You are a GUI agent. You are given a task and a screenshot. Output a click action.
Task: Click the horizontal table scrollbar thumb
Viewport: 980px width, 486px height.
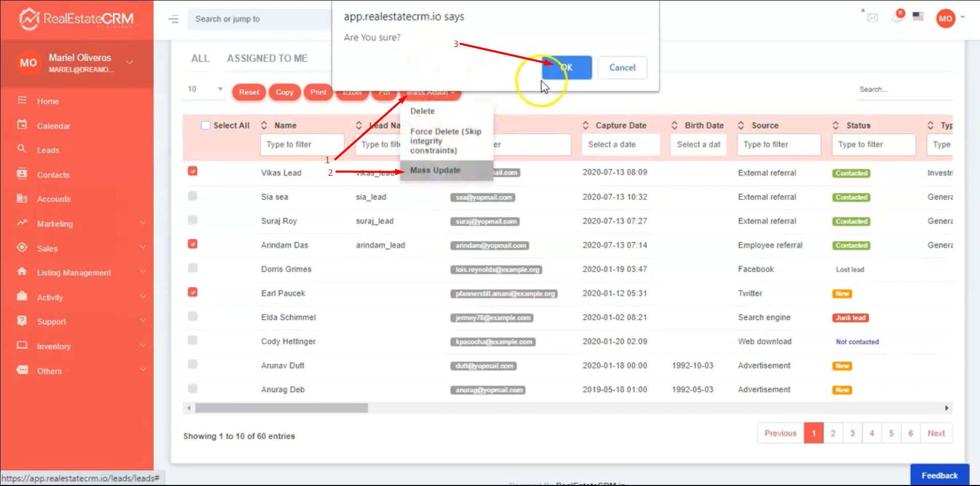click(x=281, y=408)
